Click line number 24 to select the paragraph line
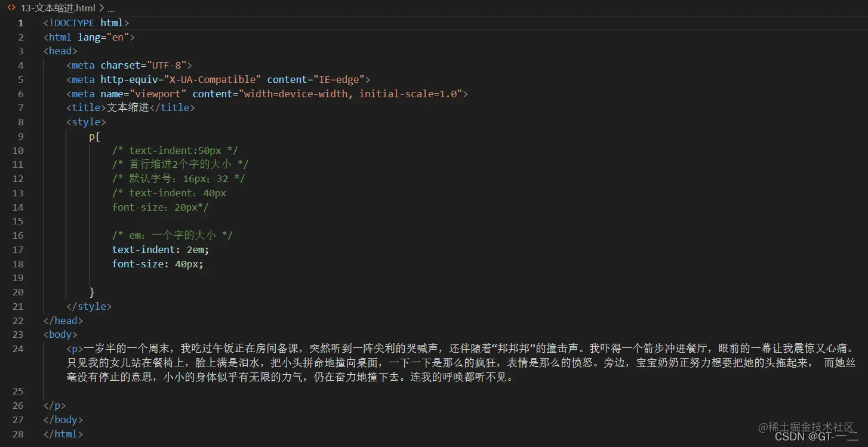 point(17,349)
